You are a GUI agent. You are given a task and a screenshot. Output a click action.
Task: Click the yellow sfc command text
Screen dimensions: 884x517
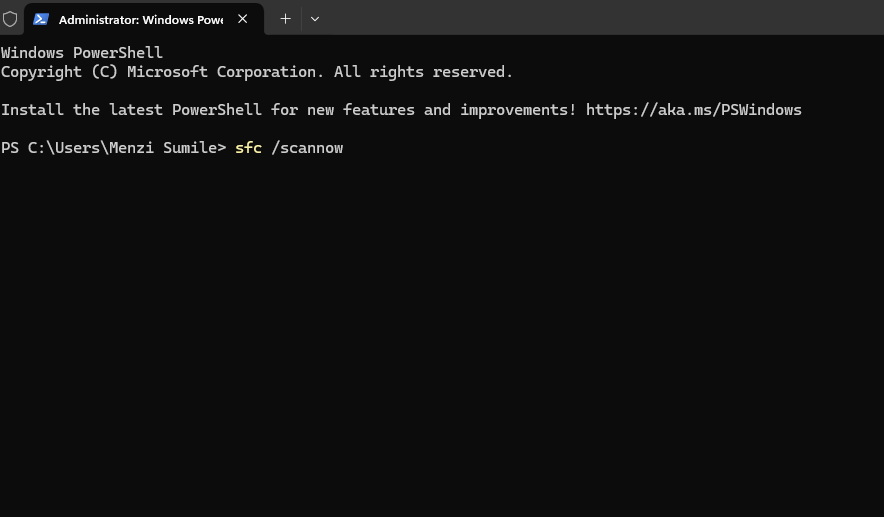(249, 148)
